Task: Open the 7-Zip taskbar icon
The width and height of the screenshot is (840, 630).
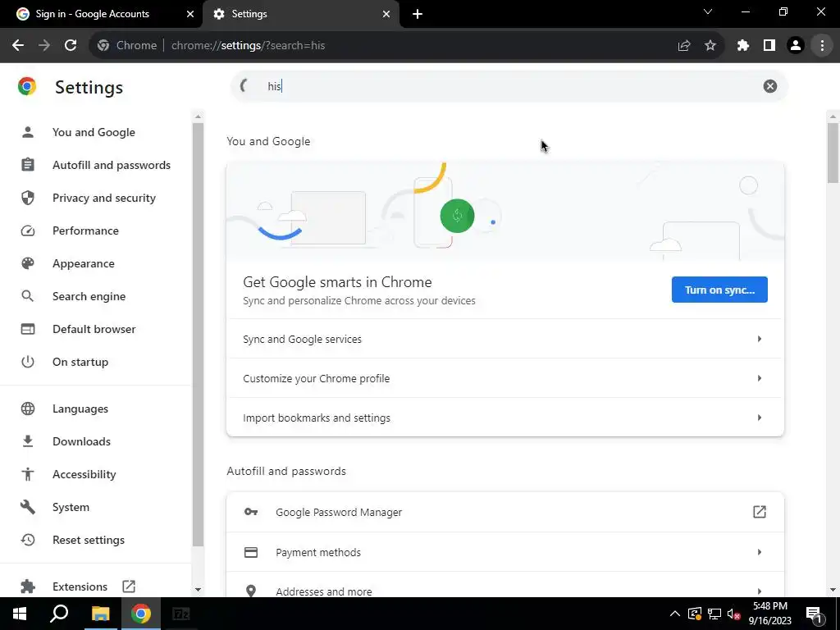Action: pyautogui.click(x=181, y=614)
